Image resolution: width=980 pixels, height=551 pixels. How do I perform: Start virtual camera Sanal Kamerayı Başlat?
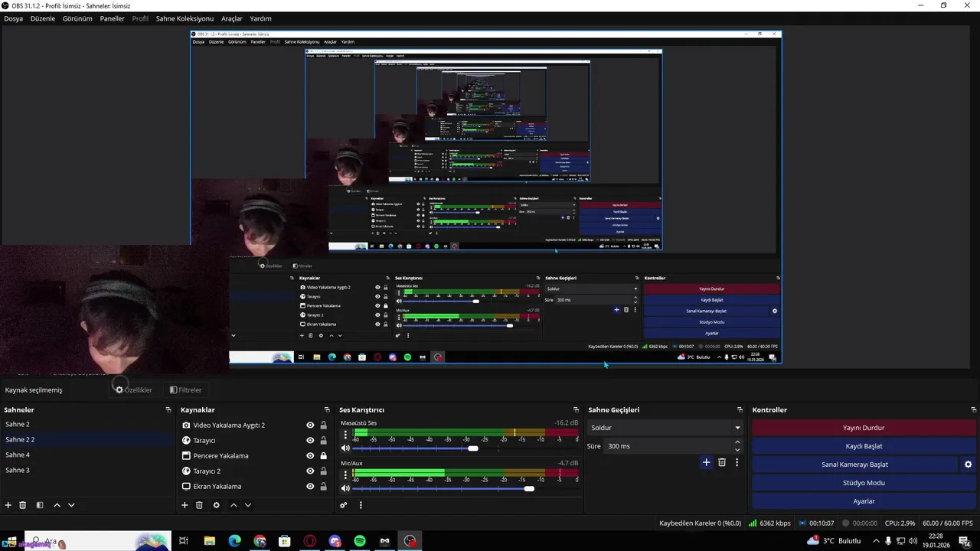click(854, 465)
